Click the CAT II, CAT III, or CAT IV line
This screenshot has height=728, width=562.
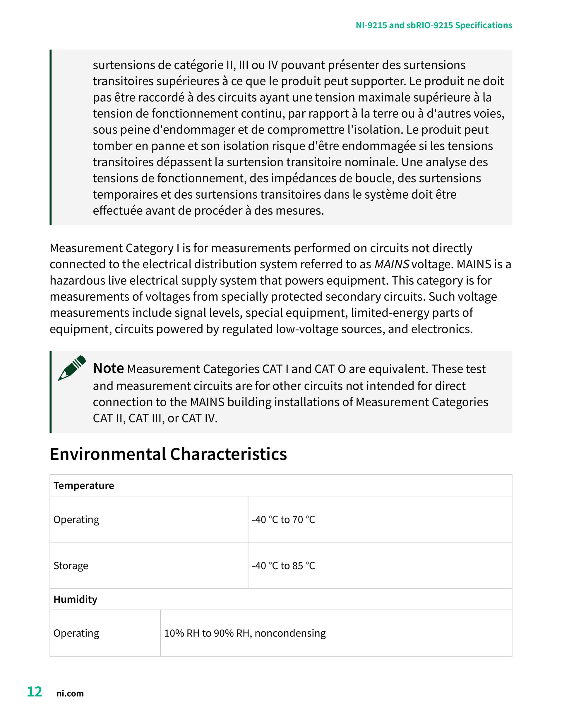pos(155,418)
